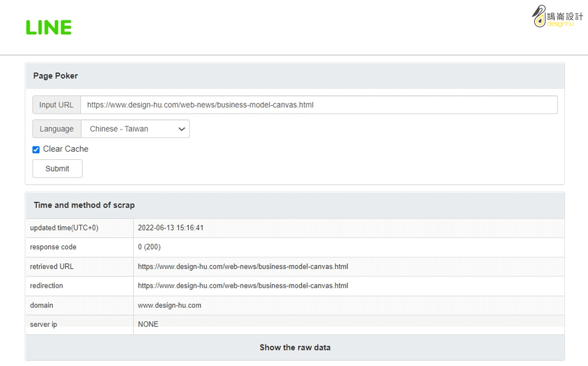Click the response code value 0 (200)
This screenshot has height=366, width=588.
point(149,247)
